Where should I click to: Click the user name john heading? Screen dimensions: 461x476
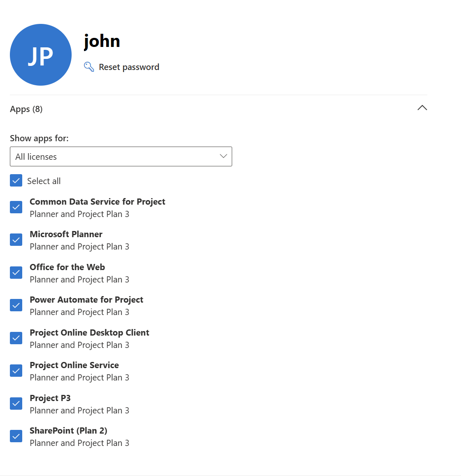point(102,41)
